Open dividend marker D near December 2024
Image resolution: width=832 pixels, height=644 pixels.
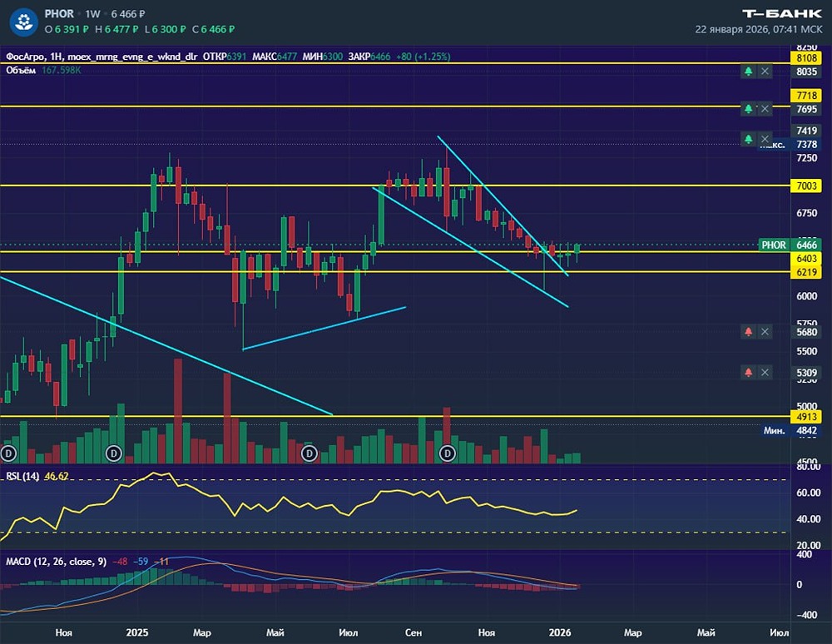coord(113,453)
